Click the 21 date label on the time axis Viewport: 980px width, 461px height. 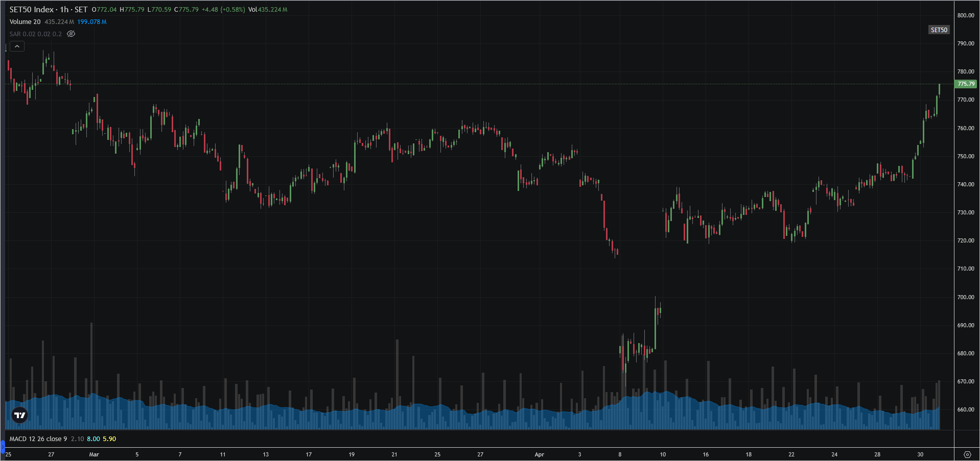(x=394, y=454)
